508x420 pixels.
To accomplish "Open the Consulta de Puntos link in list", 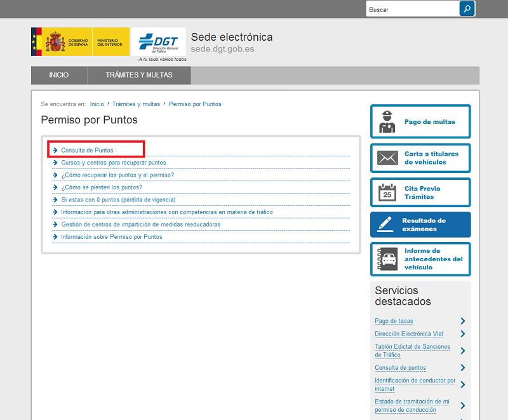I will 87,151.
